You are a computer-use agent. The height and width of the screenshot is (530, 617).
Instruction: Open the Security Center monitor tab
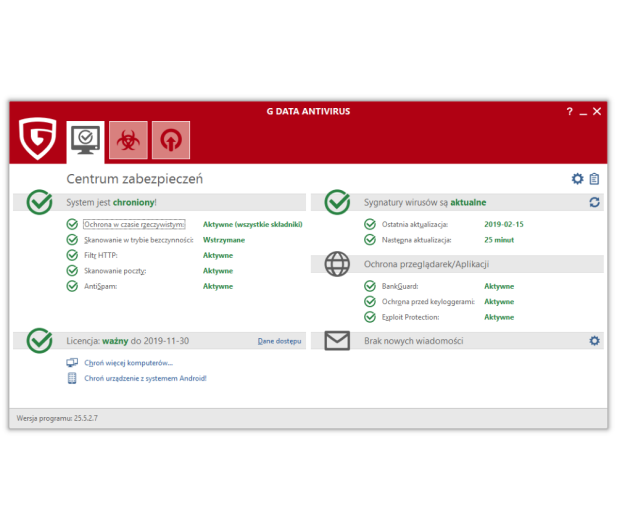(85, 141)
